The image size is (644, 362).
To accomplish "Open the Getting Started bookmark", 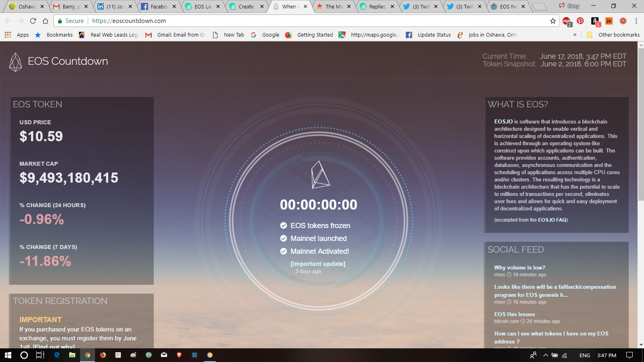I will [x=309, y=35].
